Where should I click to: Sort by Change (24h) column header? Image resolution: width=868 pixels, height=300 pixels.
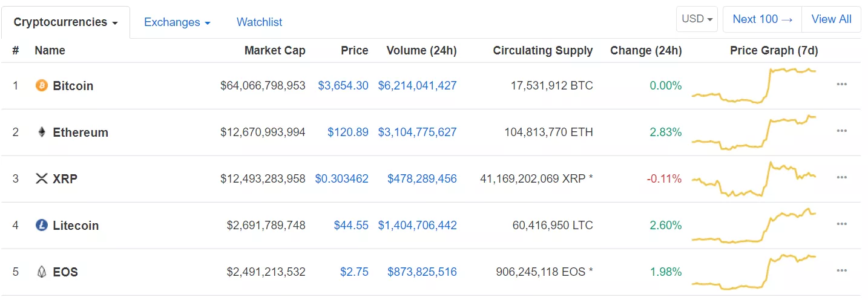pos(646,51)
